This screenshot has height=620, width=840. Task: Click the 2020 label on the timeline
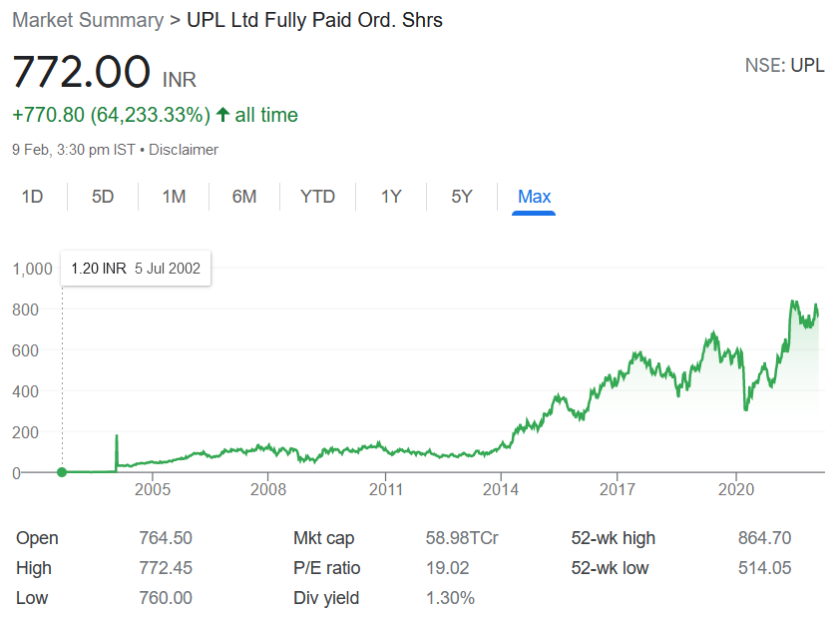[736, 489]
